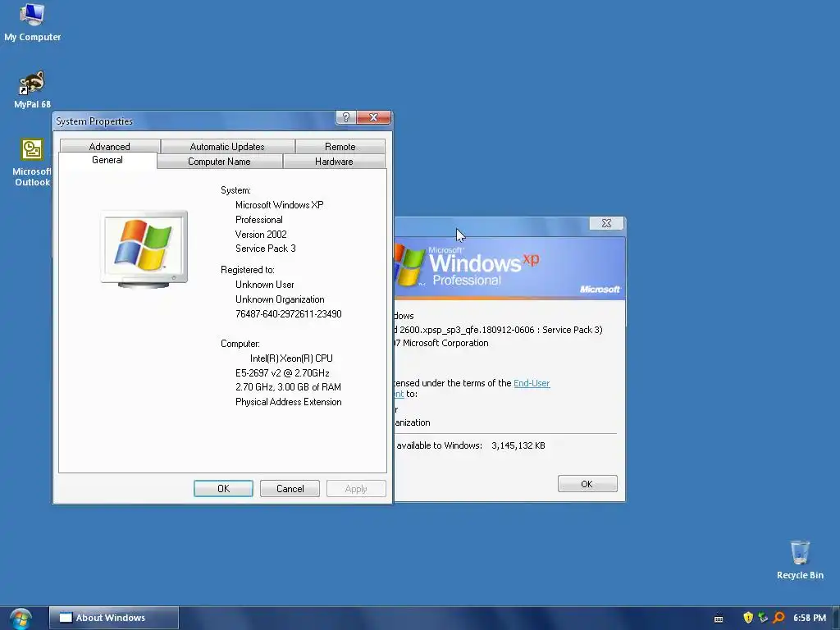Close the System Properties window
The height and width of the screenshot is (630, 840).
pos(373,117)
